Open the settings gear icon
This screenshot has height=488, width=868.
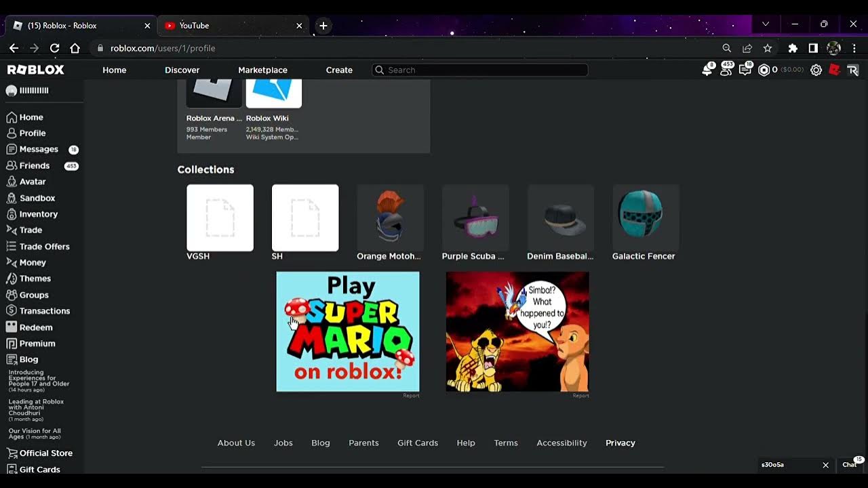(816, 70)
